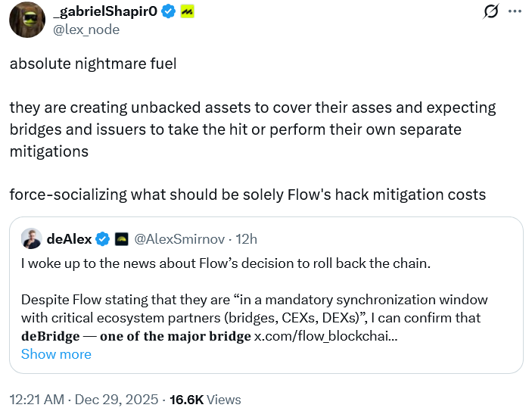Click the blue verified badge beside _gabrielShapir0
Image resolution: width=532 pixels, height=411 pixels.
170,12
